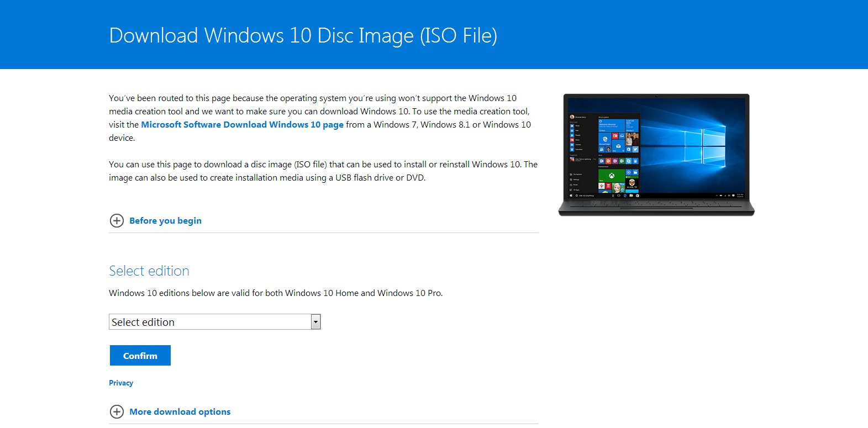Click the Select edition heading

pyautogui.click(x=149, y=271)
